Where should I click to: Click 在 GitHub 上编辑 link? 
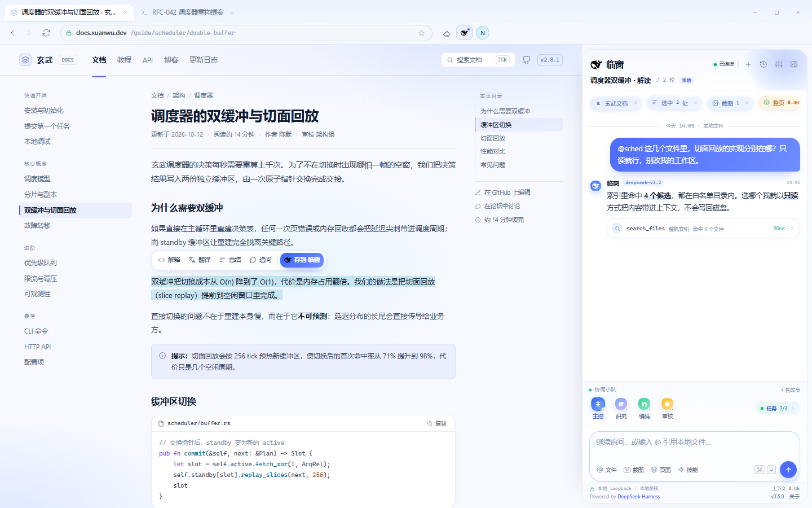(x=503, y=192)
